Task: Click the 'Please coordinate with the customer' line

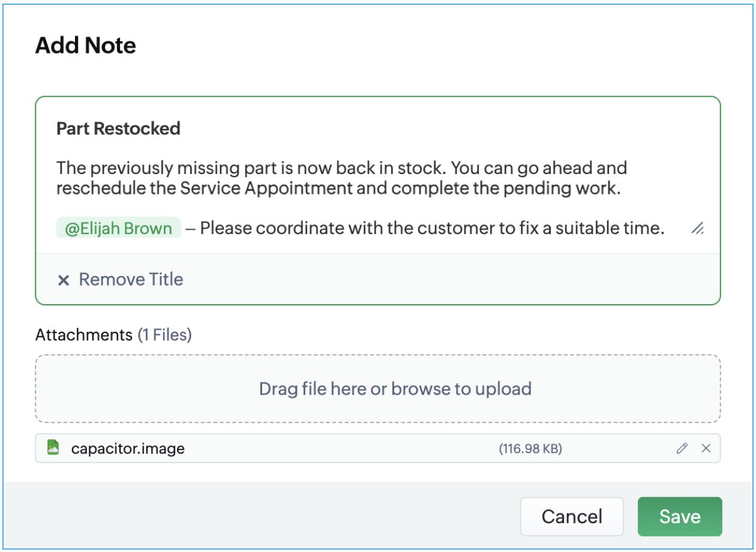Action: coord(432,229)
